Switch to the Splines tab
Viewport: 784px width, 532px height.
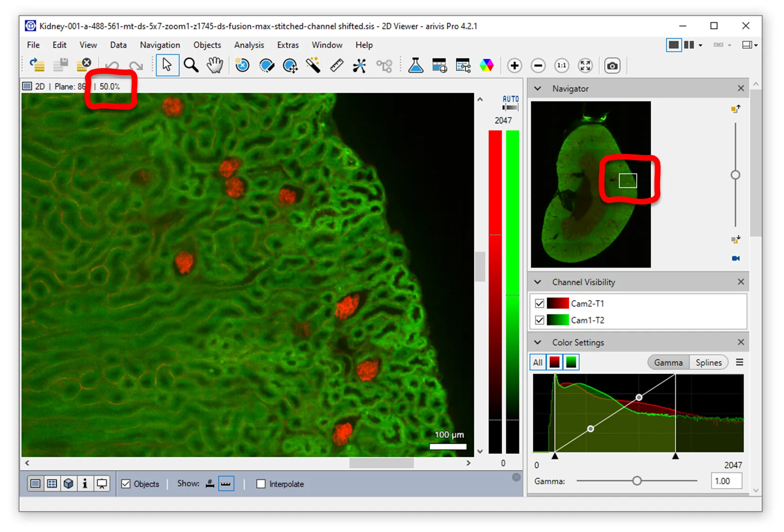pyautogui.click(x=709, y=362)
